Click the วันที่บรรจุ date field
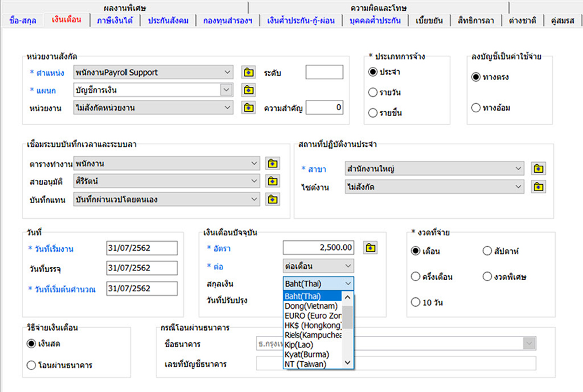This screenshot has height=392, width=583. pyautogui.click(x=141, y=268)
